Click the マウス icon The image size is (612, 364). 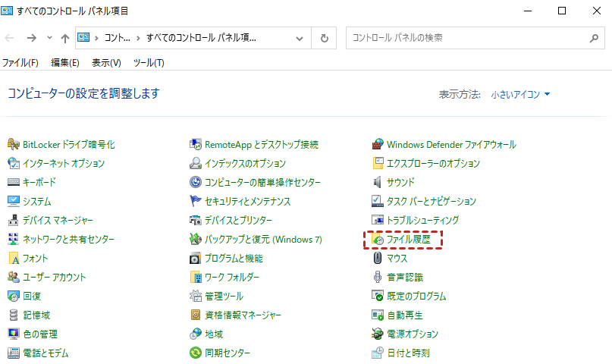(378, 259)
